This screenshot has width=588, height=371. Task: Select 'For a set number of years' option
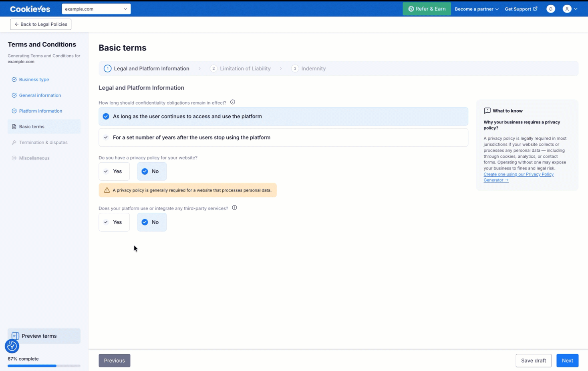click(283, 137)
